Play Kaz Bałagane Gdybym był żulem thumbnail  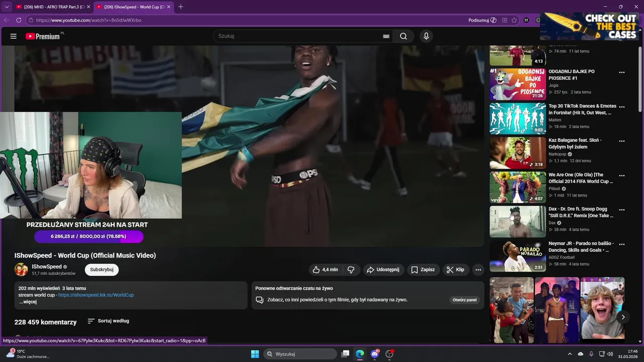(518, 153)
